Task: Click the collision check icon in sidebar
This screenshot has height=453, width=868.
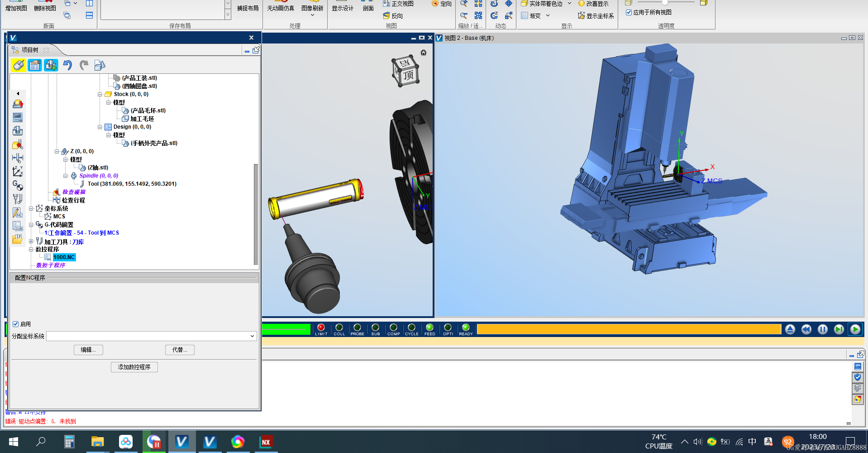Action: click(x=18, y=145)
